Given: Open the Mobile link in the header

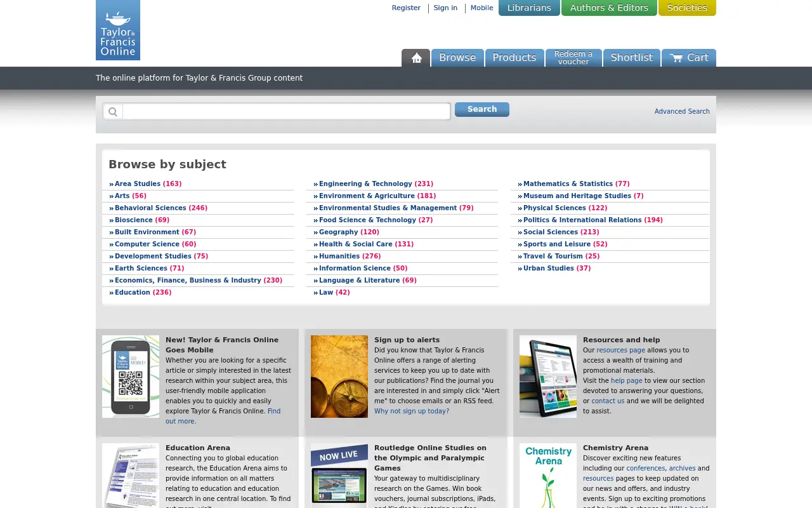Looking at the screenshot, I should point(481,8).
